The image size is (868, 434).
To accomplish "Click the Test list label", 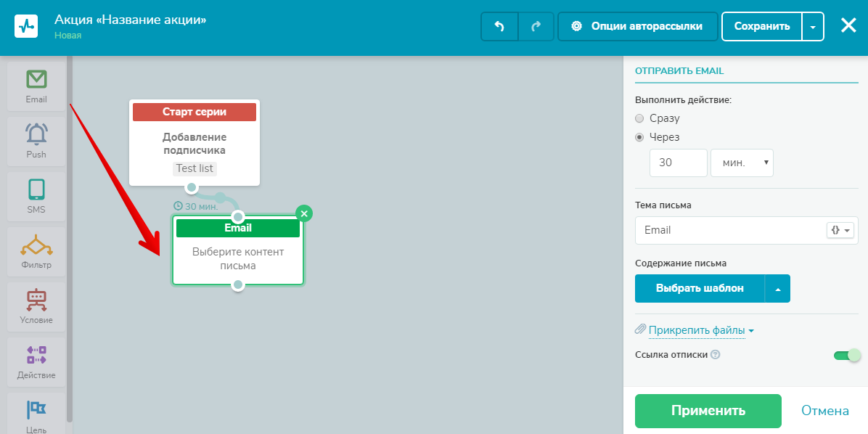I will click(195, 168).
